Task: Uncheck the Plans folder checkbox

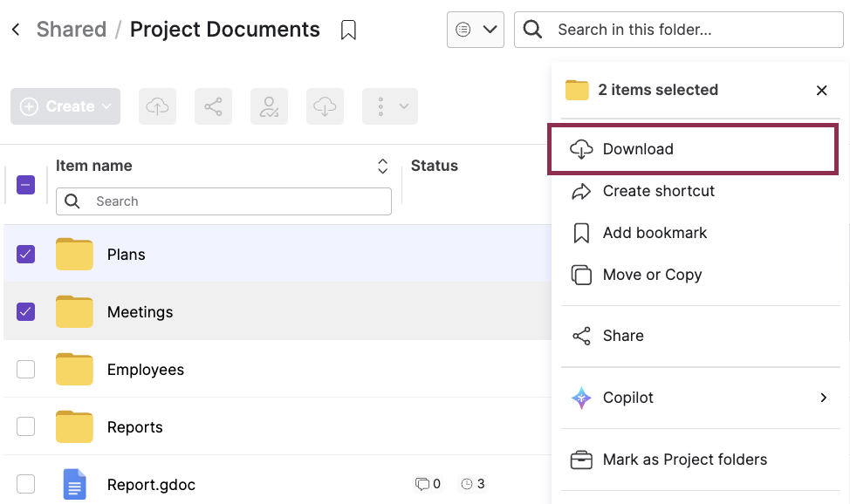Action: [x=25, y=254]
